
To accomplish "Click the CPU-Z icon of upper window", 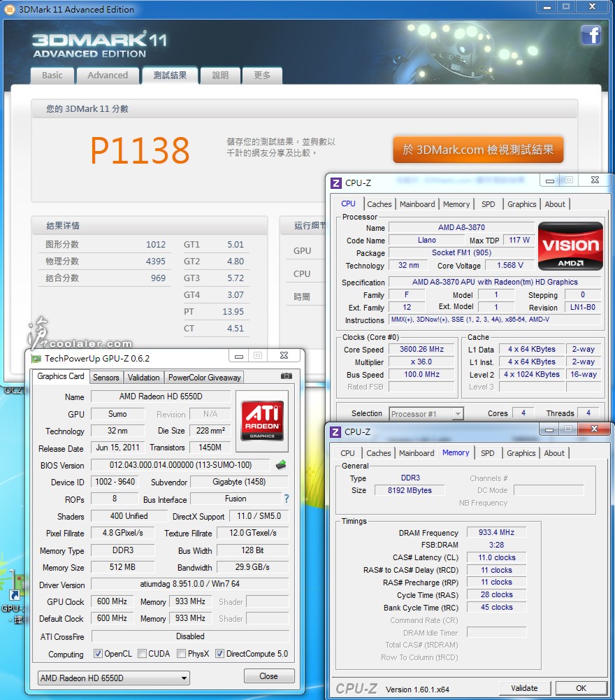I will (336, 183).
